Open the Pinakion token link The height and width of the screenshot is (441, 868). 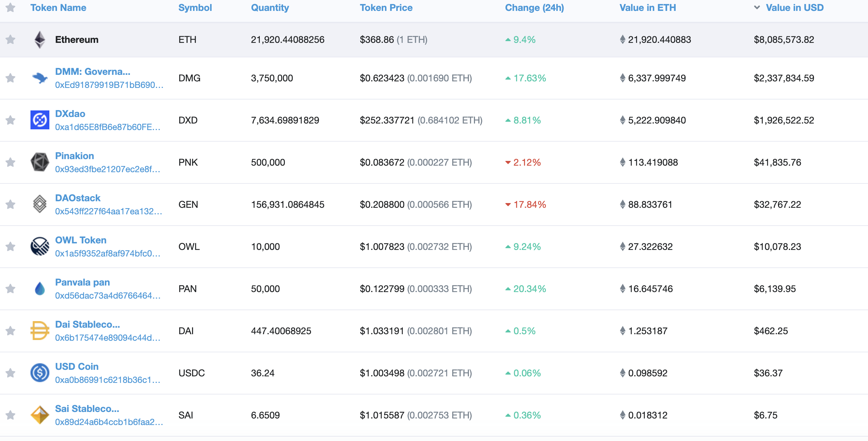pos(74,156)
